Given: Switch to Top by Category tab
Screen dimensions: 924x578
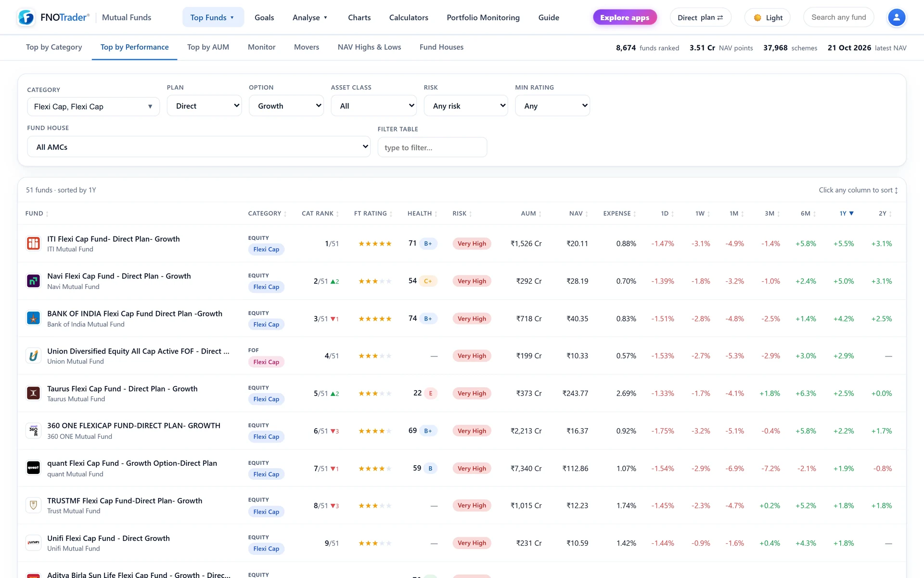Looking at the screenshot, I should click(x=54, y=47).
